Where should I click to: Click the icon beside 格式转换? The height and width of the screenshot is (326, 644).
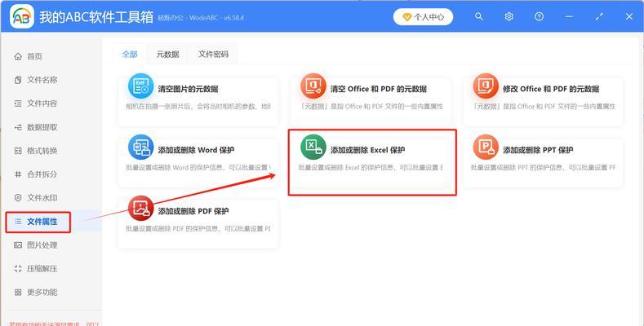pyautogui.click(x=18, y=151)
